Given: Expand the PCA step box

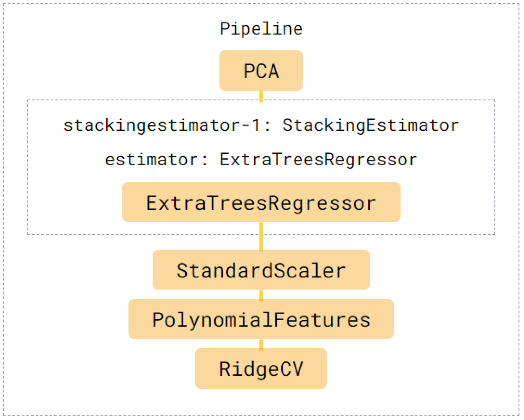Looking at the screenshot, I should tap(261, 71).
